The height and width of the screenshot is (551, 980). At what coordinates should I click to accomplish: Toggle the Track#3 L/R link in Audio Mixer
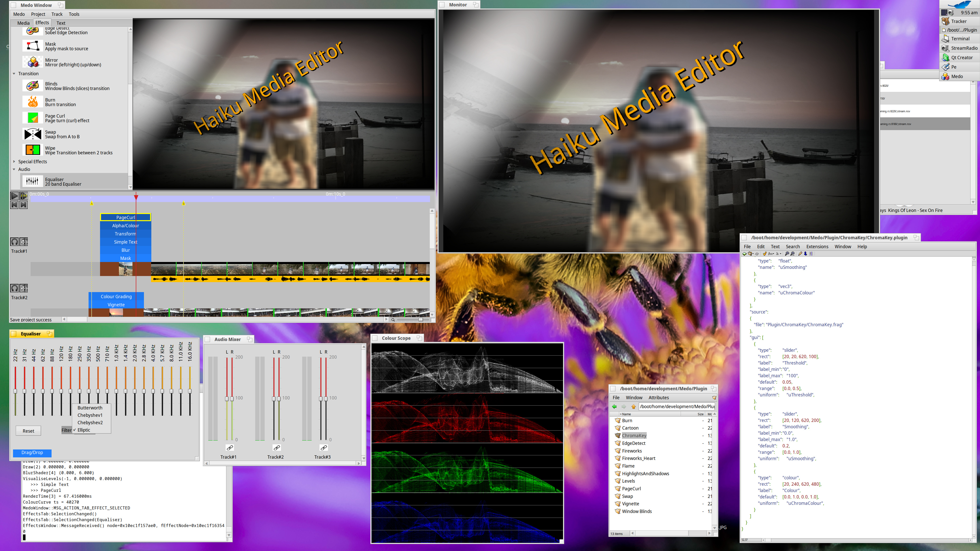click(323, 448)
